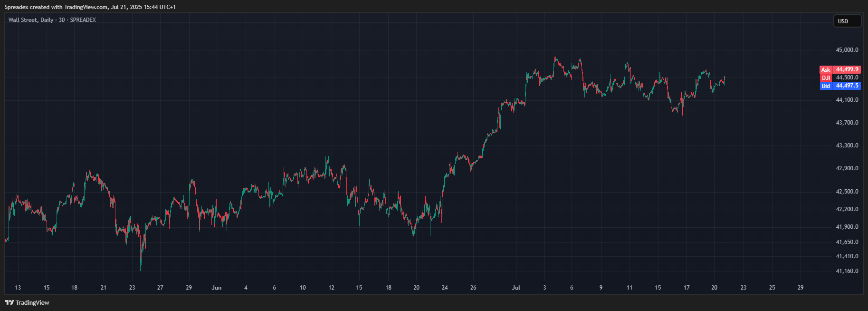Click the TradingView logo icon
The width and height of the screenshot is (868, 311).
[x=9, y=302]
